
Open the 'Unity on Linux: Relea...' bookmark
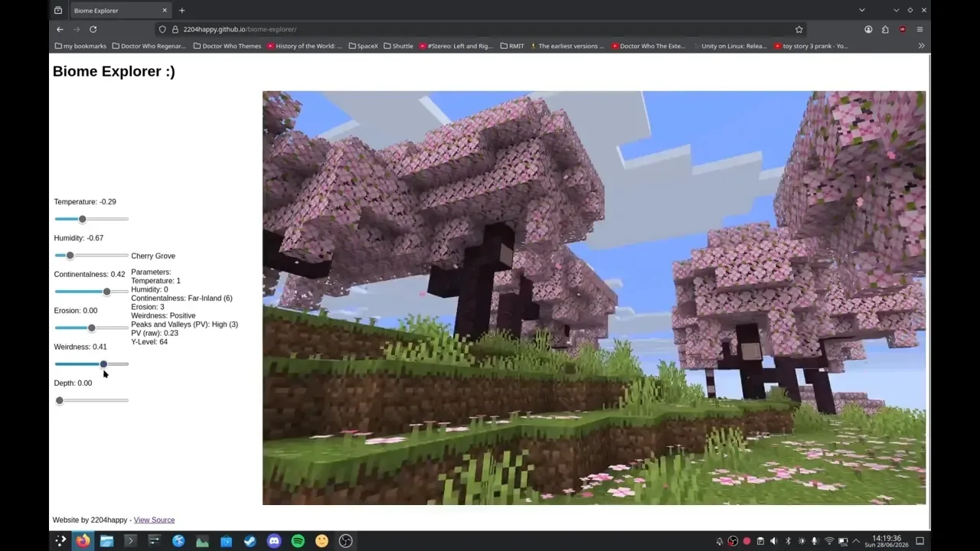(730, 46)
